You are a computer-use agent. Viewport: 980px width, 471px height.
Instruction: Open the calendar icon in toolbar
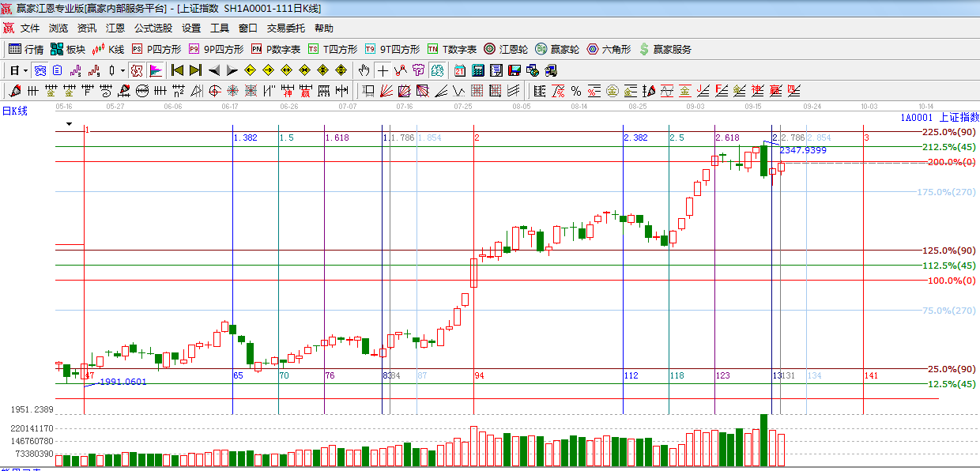tap(460, 70)
